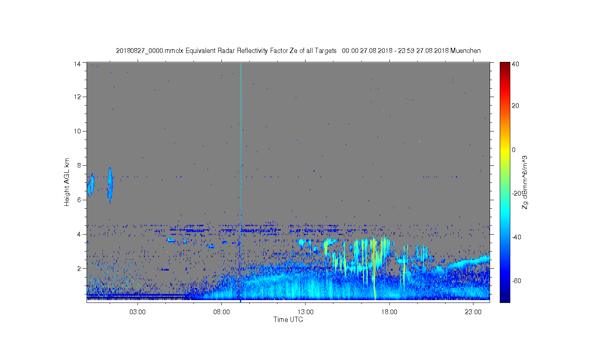Click the 'Zg dBmm^6/m^3' colorbar label

525,182
